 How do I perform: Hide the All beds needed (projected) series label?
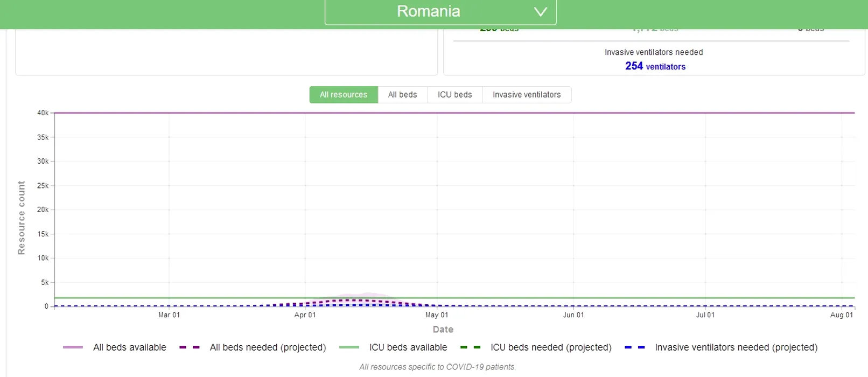click(268, 347)
